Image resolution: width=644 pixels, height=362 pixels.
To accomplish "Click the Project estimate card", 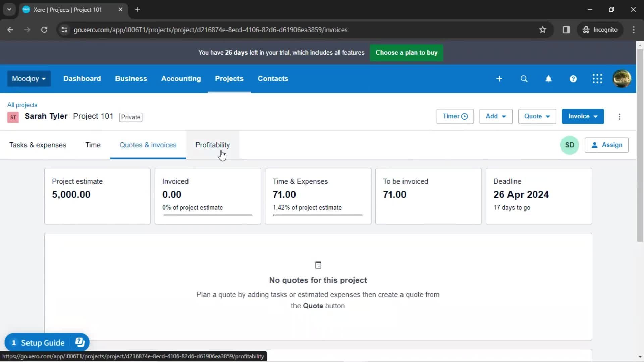I will point(97,196).
